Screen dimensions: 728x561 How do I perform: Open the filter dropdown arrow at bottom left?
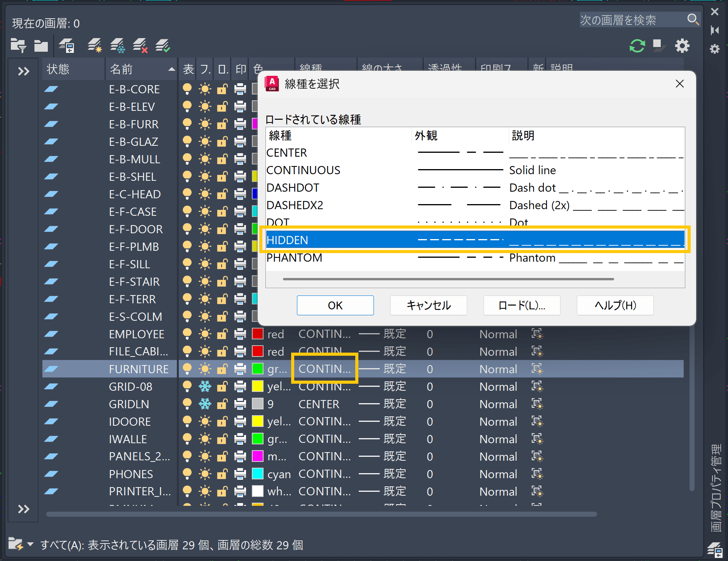coord(30,544)
